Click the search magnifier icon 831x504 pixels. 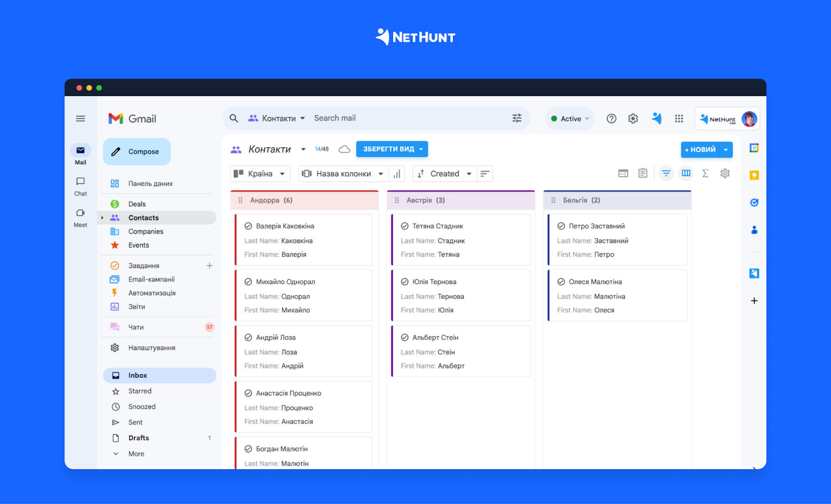[x=234, y=118]
